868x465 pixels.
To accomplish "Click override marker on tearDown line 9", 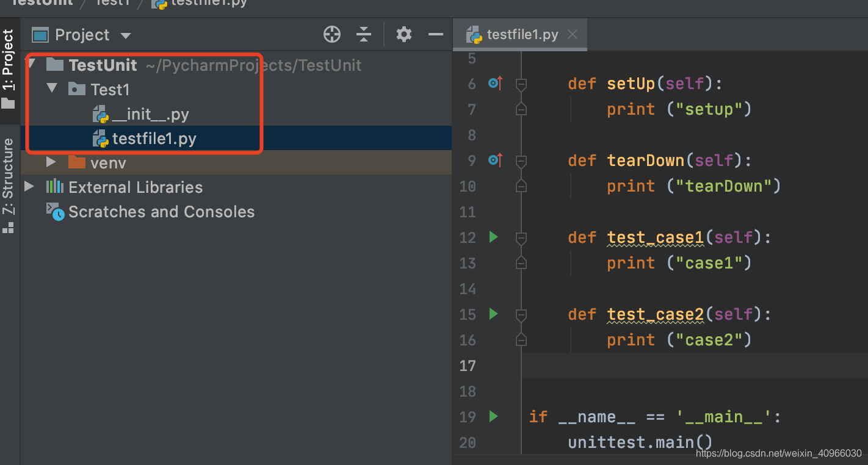I will click(495, 160).
